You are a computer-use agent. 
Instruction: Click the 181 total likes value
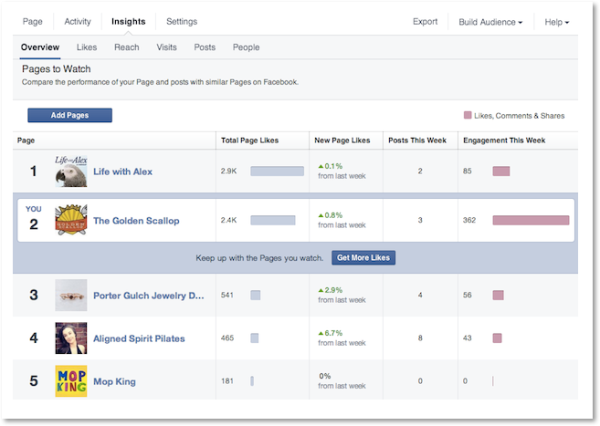tap(227, 381)
